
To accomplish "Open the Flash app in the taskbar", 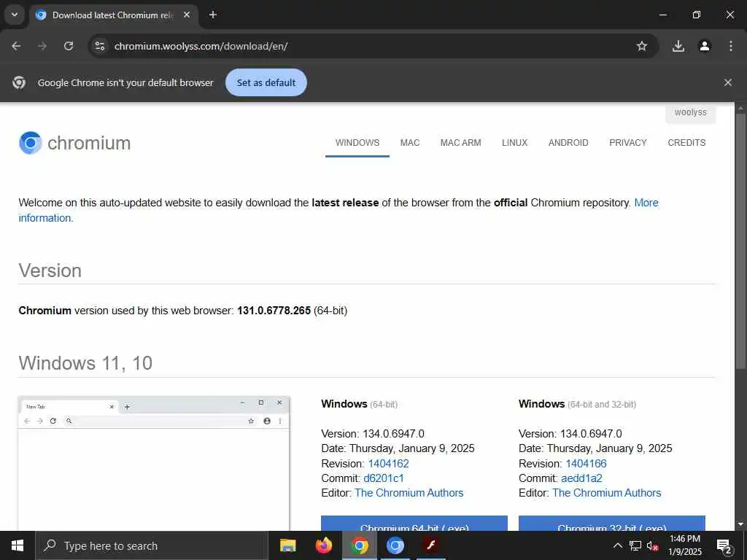I will pyautogui.click(x=431, y=545).
